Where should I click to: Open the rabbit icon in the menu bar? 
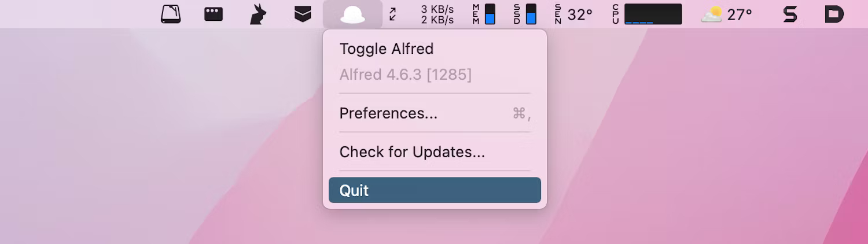(x=258, y=14)
